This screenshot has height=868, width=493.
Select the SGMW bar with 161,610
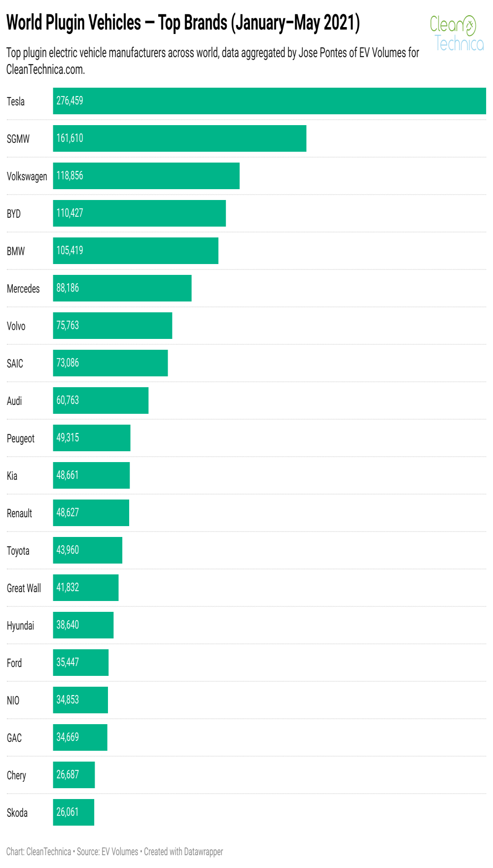click(179, 138)
